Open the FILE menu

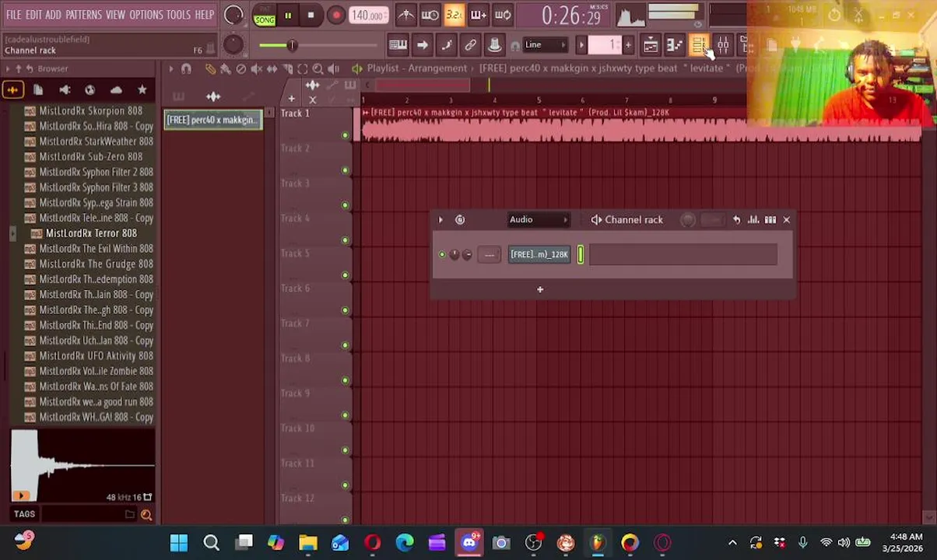click(x=14, y=15)
